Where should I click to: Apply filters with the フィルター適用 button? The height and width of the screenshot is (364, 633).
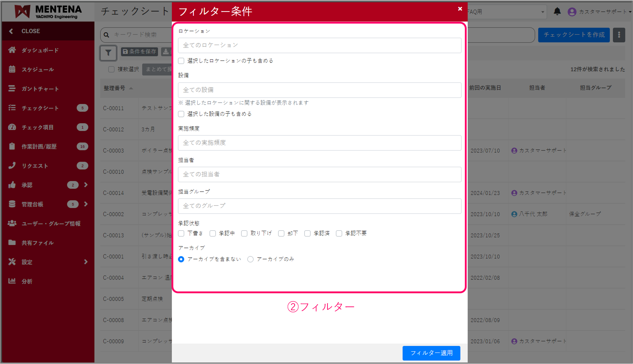(x=431, y=353)
